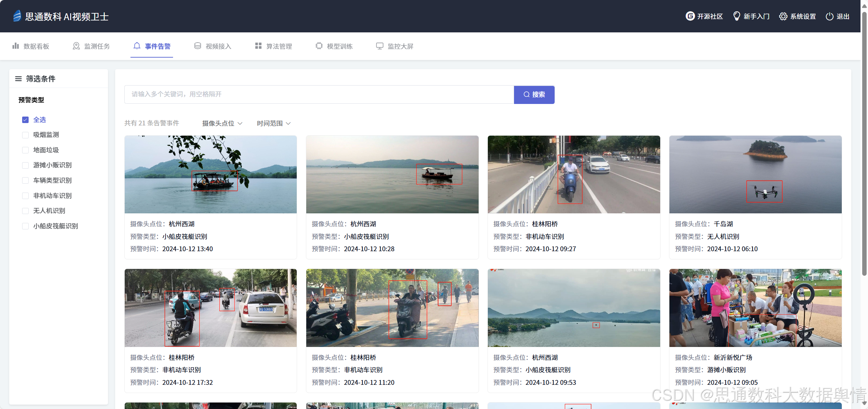Click the 数据看板 bar chart icon
Screen dimensions: 868x409
coord(16,46)
